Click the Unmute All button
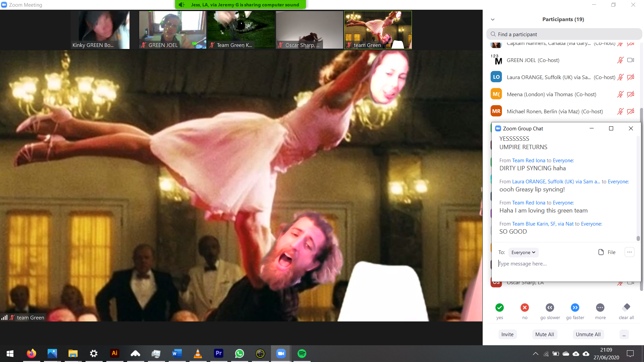Screen dimensions: 644x362 pyautogui.click(x=588, y=335)
